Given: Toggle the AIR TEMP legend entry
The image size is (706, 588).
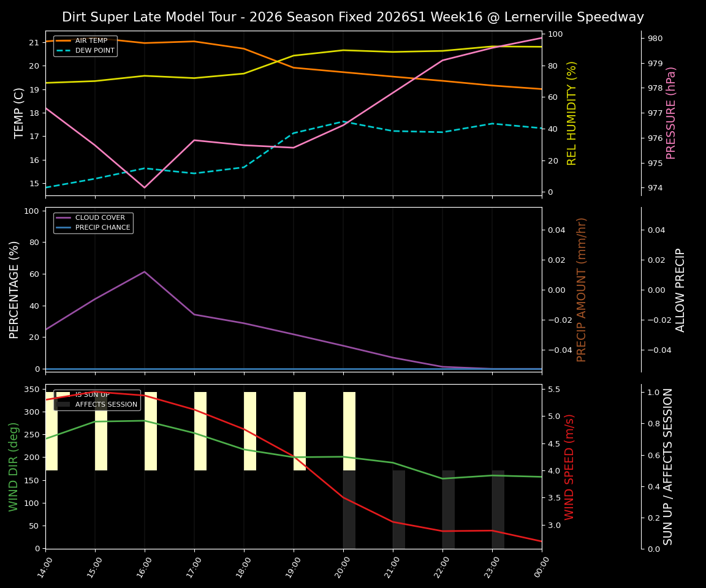Looking at the screenshot, I should click(x=90, y=40).
